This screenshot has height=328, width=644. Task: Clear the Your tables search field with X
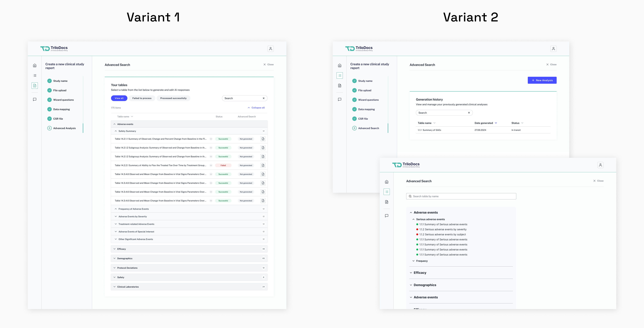click(x=263, y=98)
